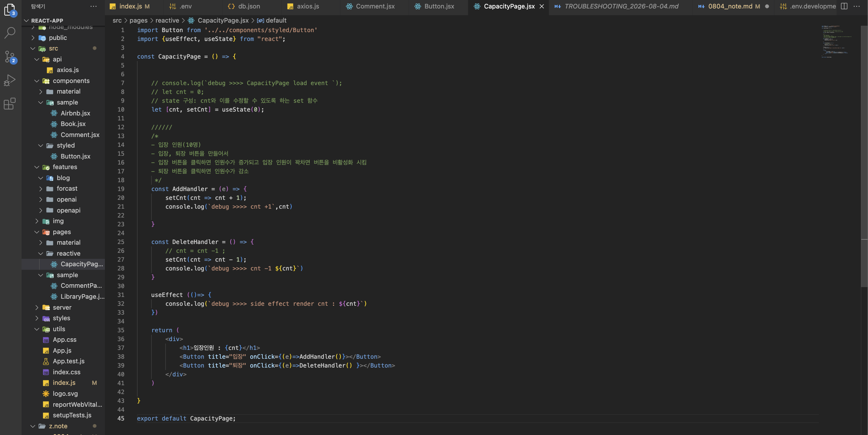Open the Source Control view icon
Image resolution: width=868 pixels, height=435 pixels.
[10, 57]
